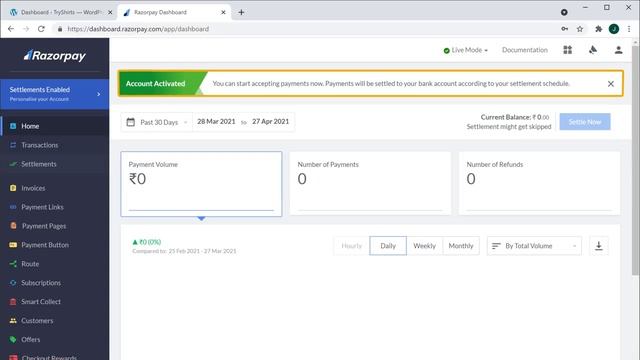The image size is (640, 360).
Task: Click the Subscriptions icon
Action: tap(13, 282)
